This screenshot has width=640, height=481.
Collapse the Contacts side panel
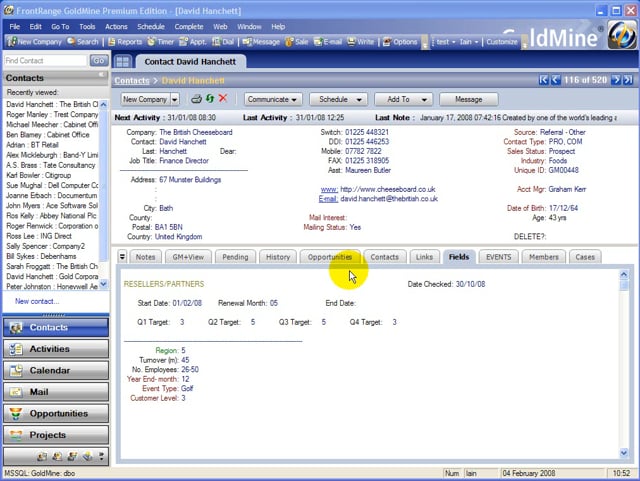102,75
